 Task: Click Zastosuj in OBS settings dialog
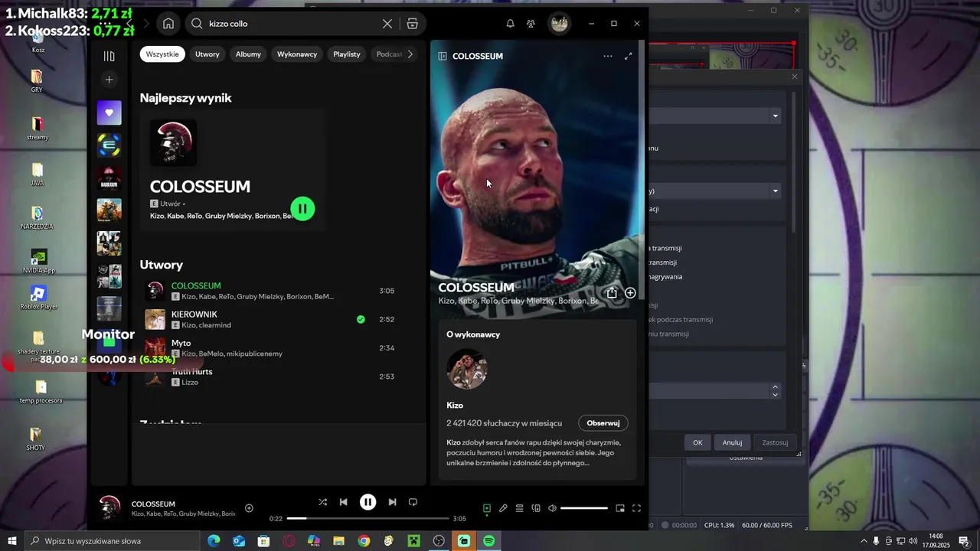pos(775,442)
